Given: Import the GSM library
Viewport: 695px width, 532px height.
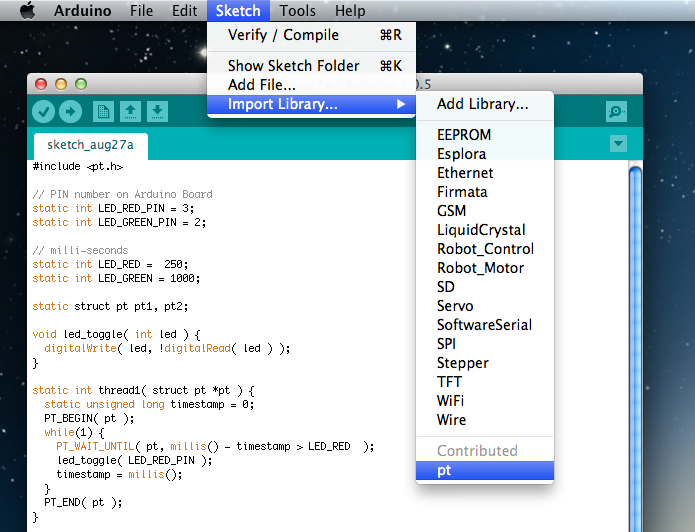Looking at the screenshot, I should [485, 211].
